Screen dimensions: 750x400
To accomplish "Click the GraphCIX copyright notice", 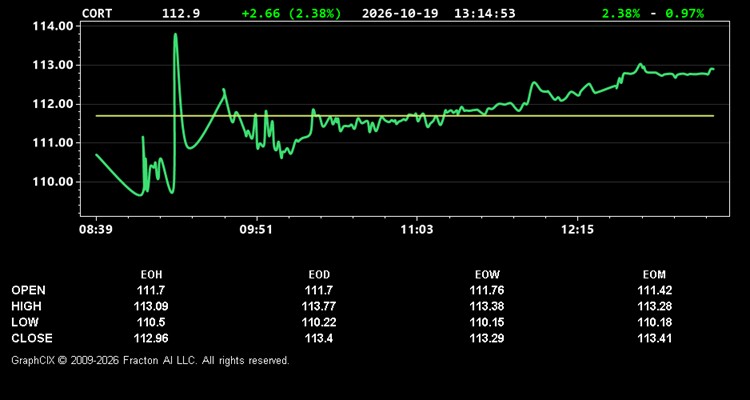I will 150,360.
